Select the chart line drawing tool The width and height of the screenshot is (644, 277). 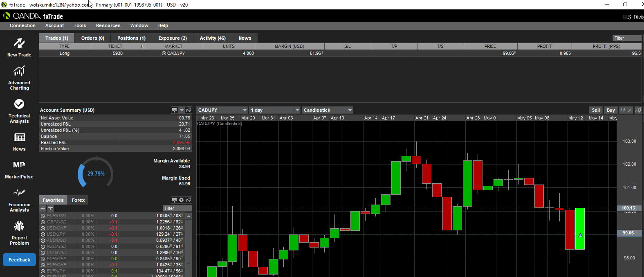click(x=630, y=110)
